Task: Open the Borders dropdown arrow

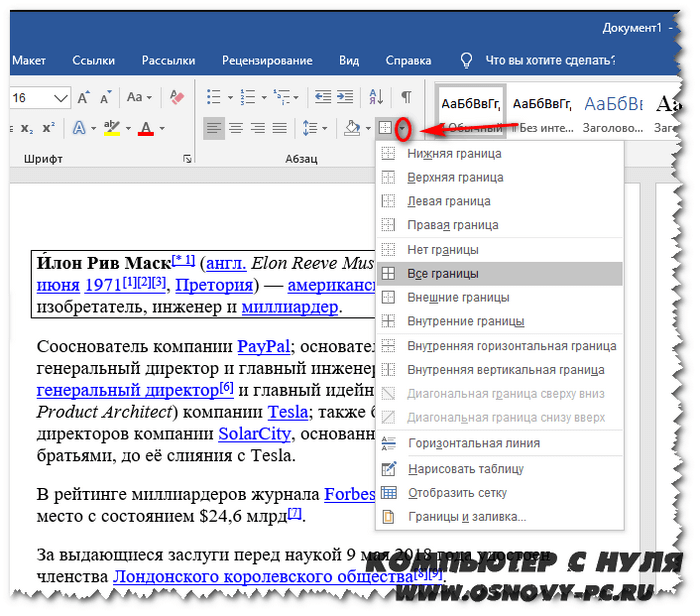Action: 403,129
